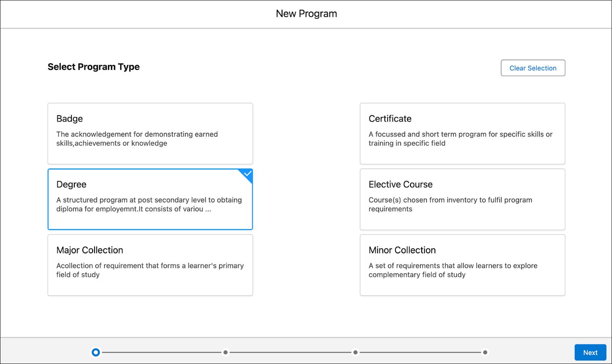Click the text 'A focussed and short term program'

[460, 139]
